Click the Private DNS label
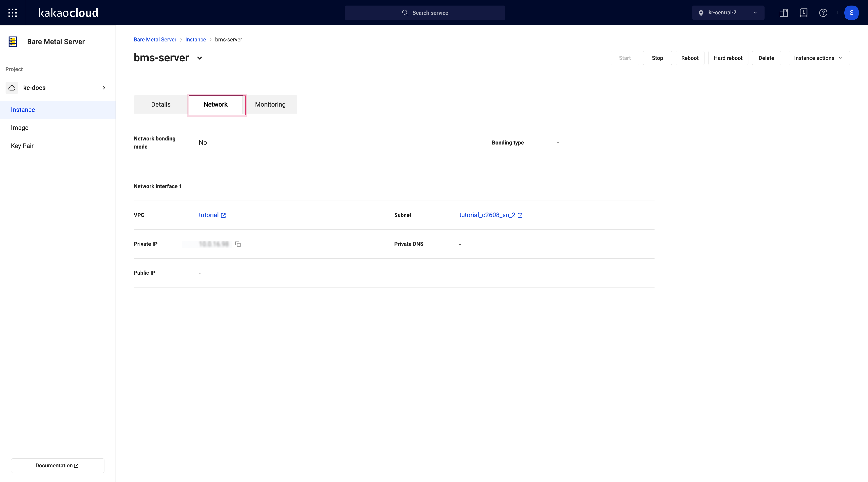The width and height of the screenshot is (868, 482). tap(409, 244)
